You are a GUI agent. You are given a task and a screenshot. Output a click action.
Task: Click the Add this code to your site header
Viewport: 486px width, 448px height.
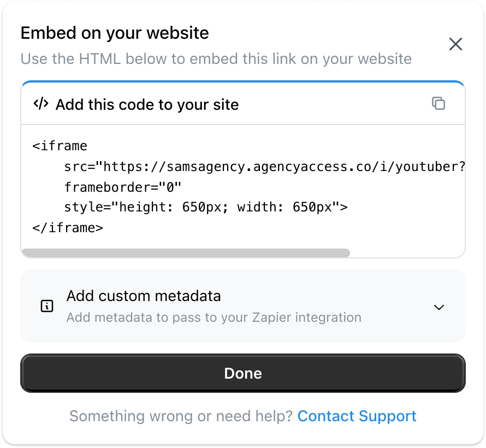[147, 104]
